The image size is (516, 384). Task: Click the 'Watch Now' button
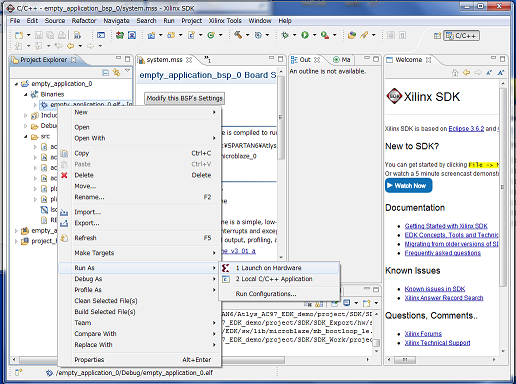409,186
